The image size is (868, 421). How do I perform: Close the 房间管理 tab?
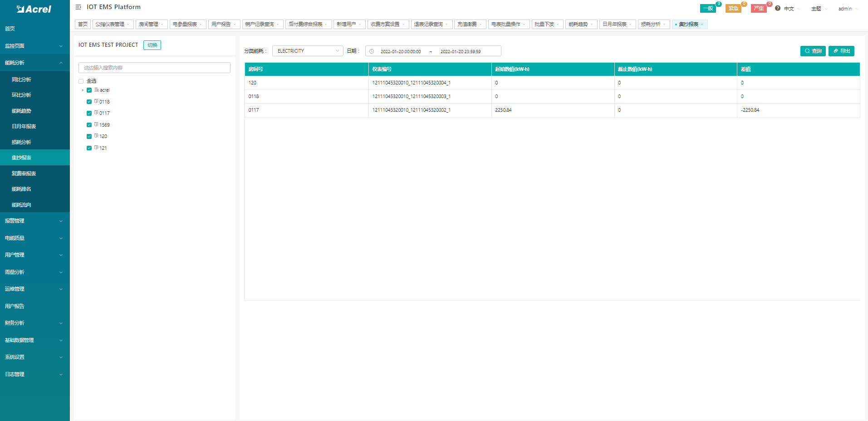162,25
